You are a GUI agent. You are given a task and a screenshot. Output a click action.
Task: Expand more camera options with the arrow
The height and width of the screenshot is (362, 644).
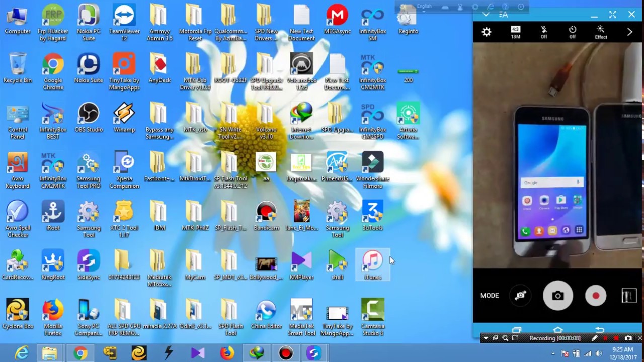coord(629,32)
